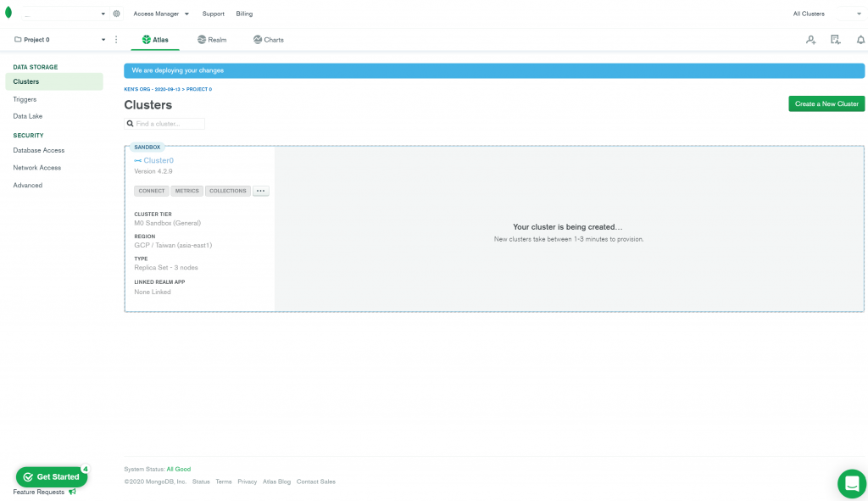Viewport: 868px width, 501px height.
Task: Click the MongoDB leaf logo
Action: (x=8, y=13)
